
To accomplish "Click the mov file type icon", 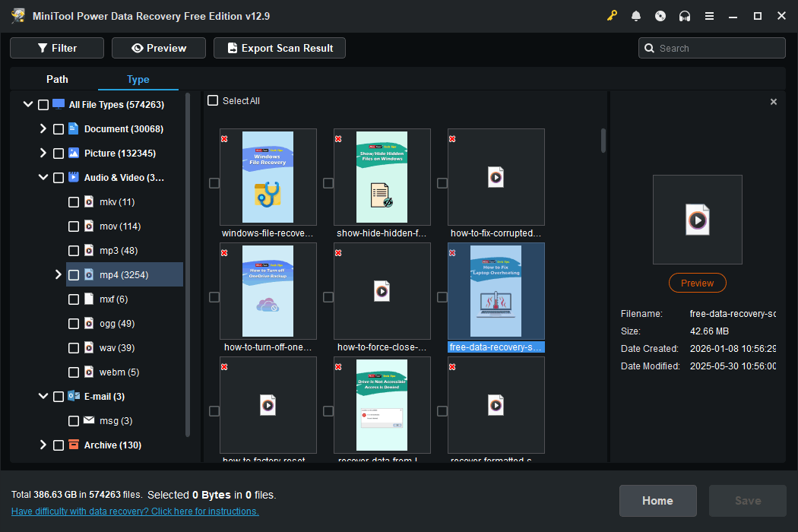I will click(89, 226).
